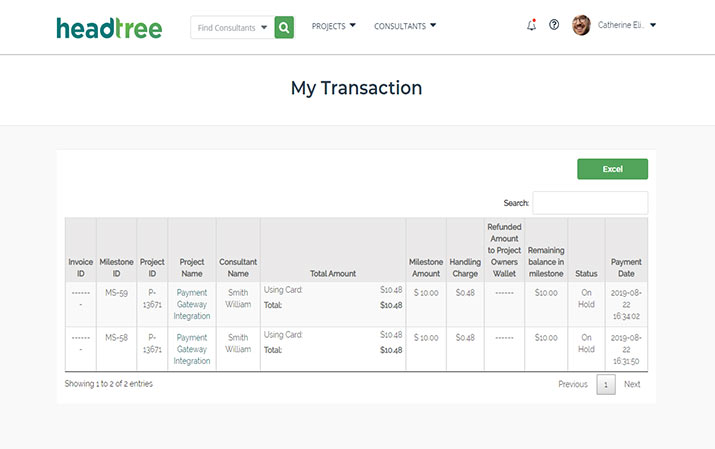715x449 pixels.
Task: Export transactions with the Excel button
Action: click(x=612, y=169)
